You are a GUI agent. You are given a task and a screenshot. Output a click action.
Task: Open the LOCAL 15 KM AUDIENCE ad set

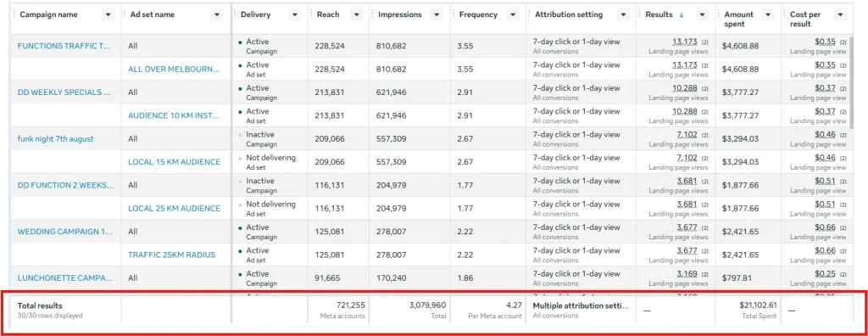point(174,162)
